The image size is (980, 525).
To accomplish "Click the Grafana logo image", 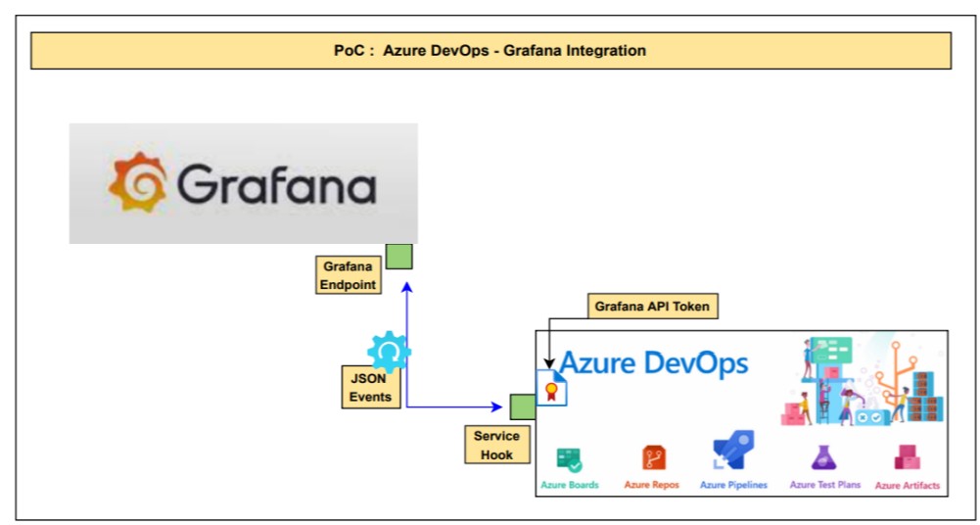I will click(x=243, y=183).
